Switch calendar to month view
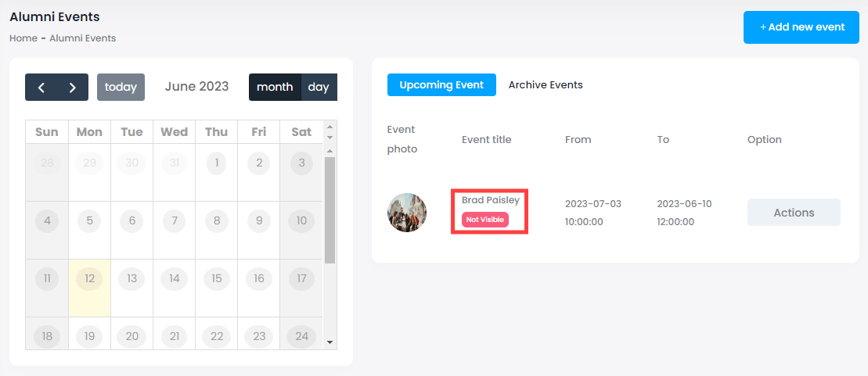Viewport: 868px width, 376px height. point(275,88)
